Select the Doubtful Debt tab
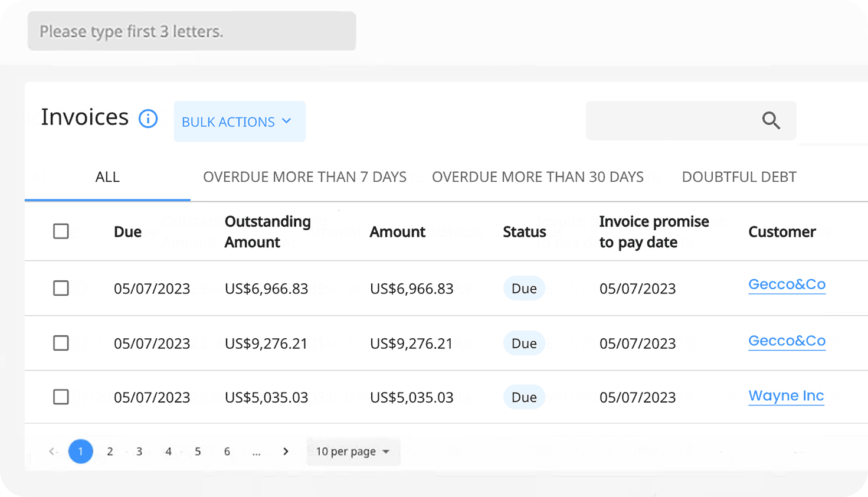The width and height of the screenshot is (868, 497). 739,177
